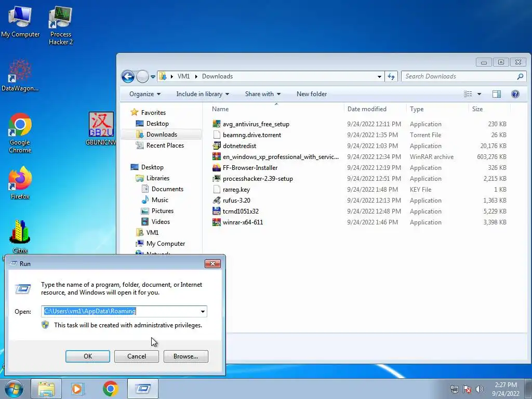The image size is (532, 399).
Task: Select the dotnetredist application icon
Action: click(217, 146)
